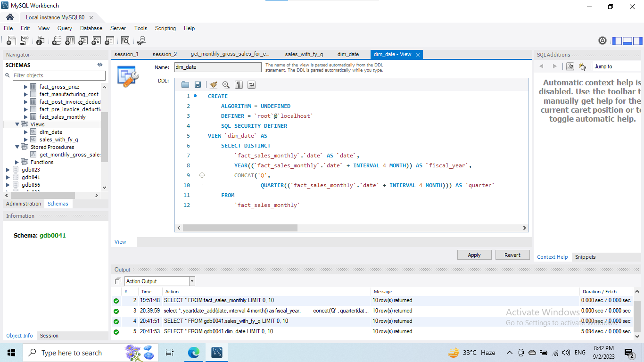Open Windows Task View
The height and width of the screenshot is (362, 644).
170,353
